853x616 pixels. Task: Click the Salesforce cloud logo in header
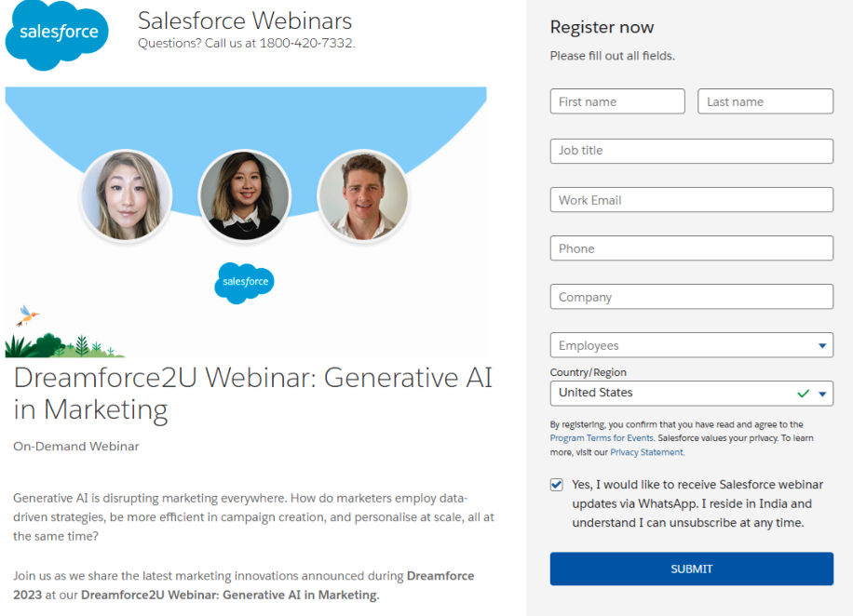coord(57,34)
